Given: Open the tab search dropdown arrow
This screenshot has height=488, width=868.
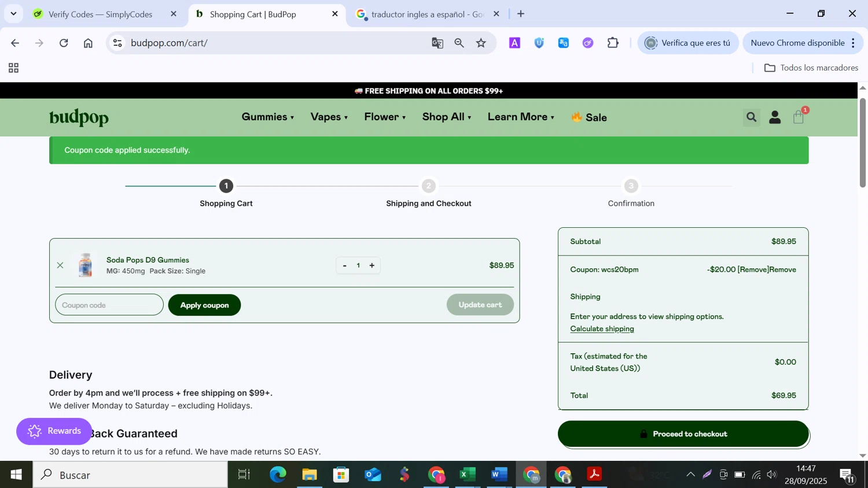Looking at the screenshot, I should 13,14.
